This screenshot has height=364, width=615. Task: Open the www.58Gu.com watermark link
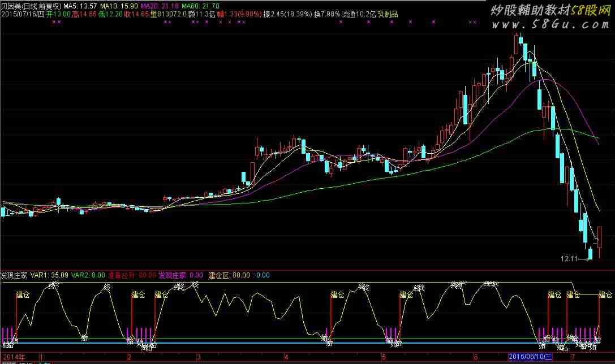(x=551, y=25)
